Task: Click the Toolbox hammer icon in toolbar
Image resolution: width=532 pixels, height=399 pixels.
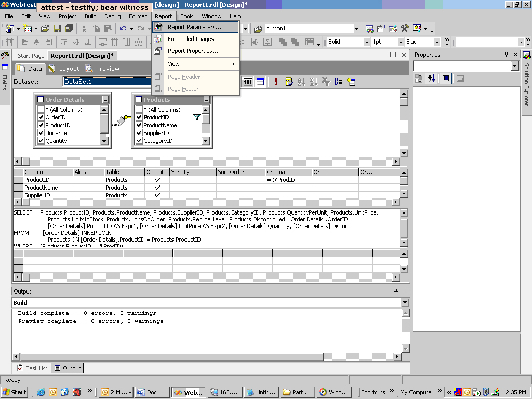Action: 405,29
